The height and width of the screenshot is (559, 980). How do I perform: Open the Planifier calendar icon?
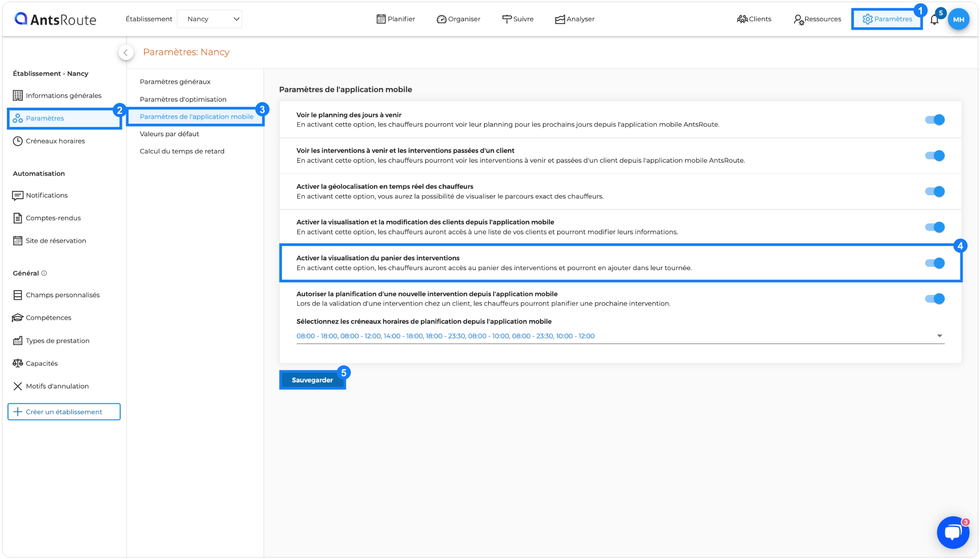(x=381, y=19)
